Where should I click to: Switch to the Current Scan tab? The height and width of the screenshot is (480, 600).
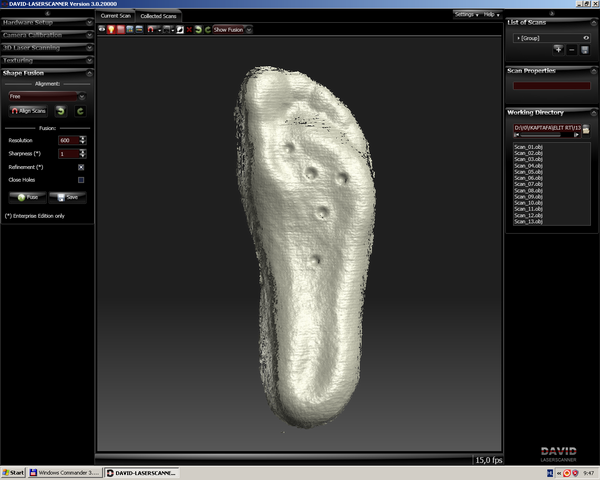(x=116, y=16)
